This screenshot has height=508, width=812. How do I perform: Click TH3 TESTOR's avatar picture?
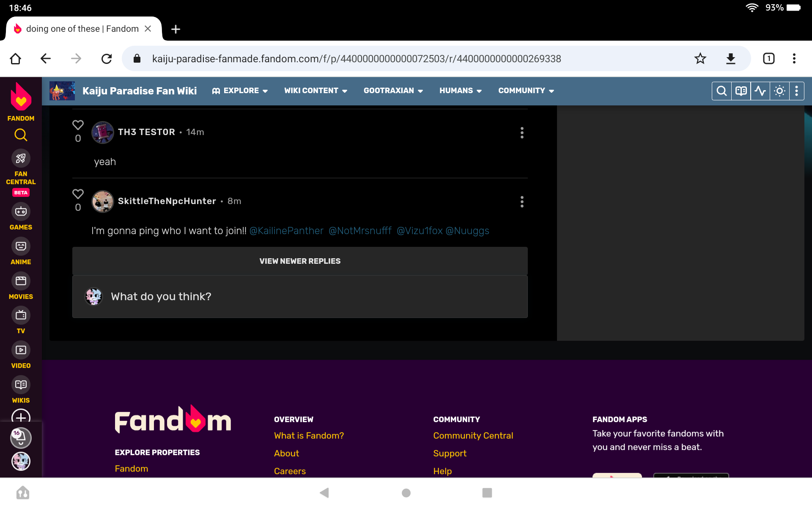103,133
